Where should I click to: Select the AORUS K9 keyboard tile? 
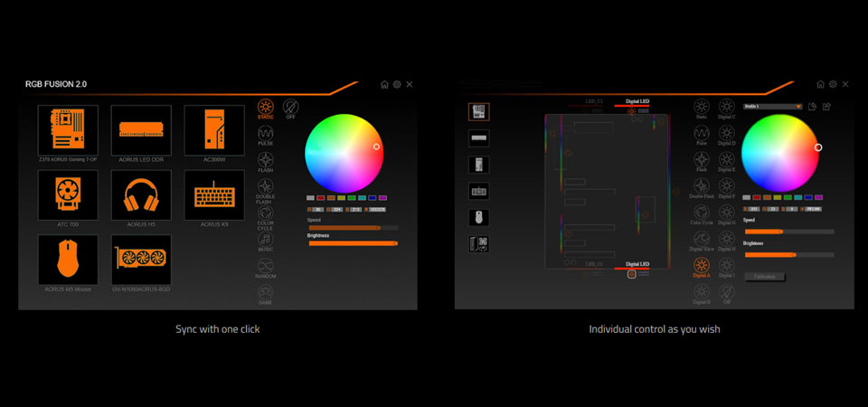[x=214, y=195]
